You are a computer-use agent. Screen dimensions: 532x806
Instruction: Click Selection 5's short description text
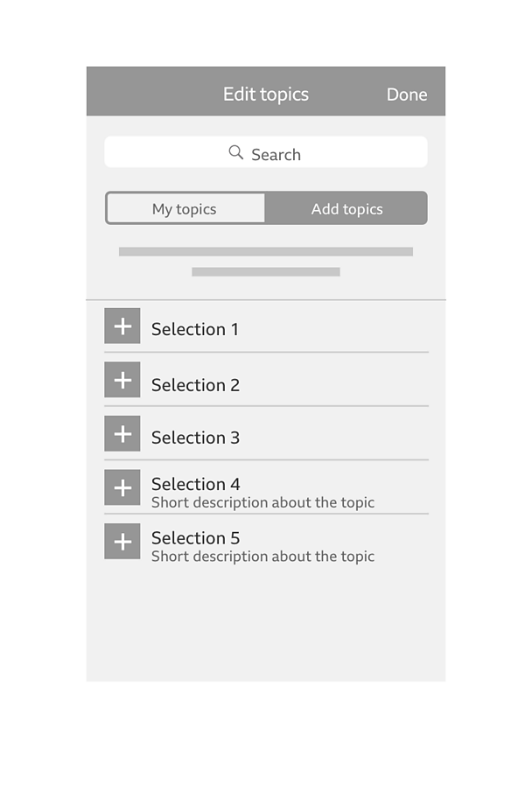pos(262,557)
